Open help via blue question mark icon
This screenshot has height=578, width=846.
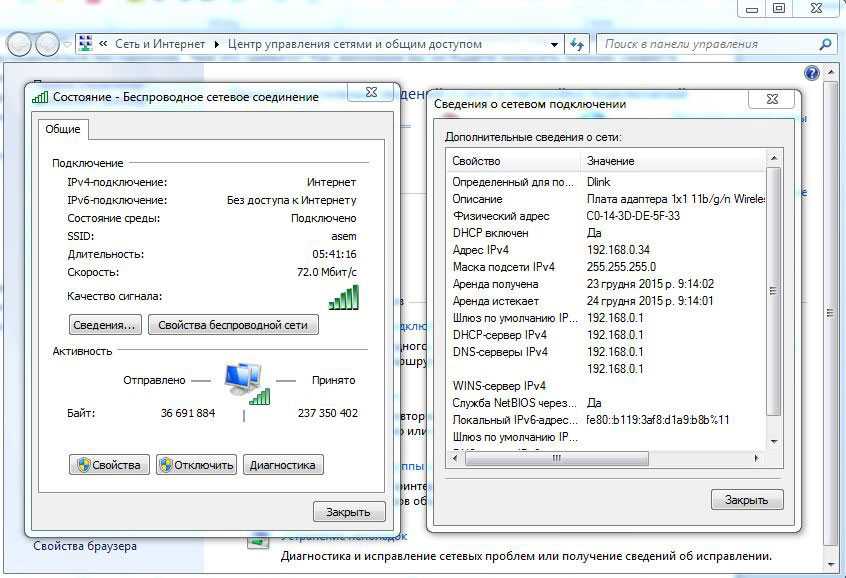[x=811, y=73]
